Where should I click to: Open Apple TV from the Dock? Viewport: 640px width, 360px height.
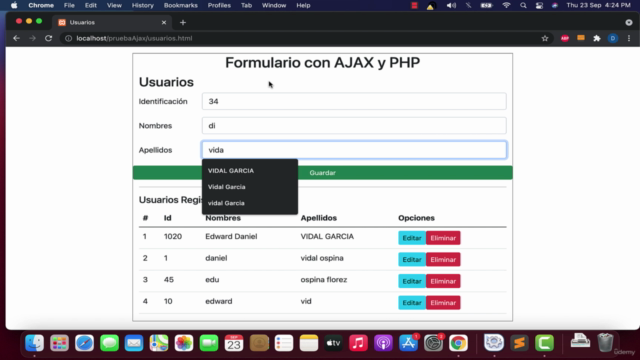coord(333,343)
